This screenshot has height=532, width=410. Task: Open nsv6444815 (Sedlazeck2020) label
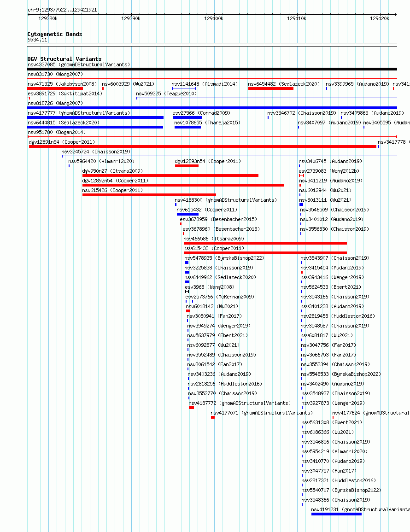(64, 123)
